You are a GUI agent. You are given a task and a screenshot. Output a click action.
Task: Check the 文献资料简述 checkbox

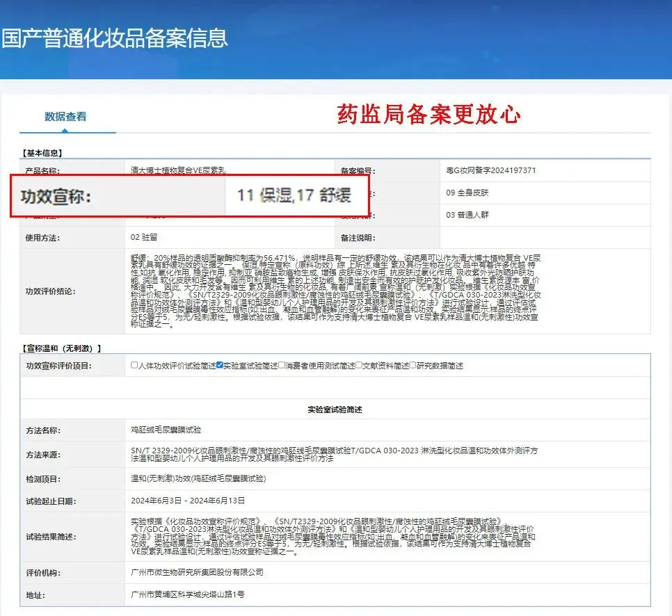click(359, 365)
